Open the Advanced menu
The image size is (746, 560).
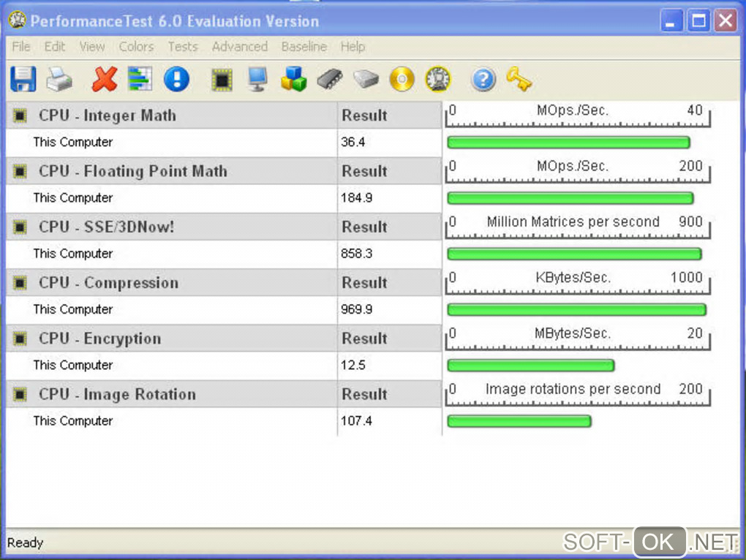tap(240, 47)
